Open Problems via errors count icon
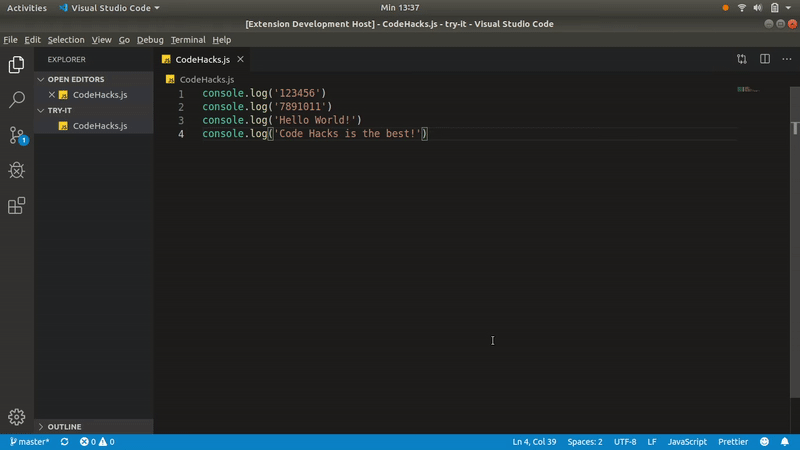The image size is (800, 450). tap(88, 442)
